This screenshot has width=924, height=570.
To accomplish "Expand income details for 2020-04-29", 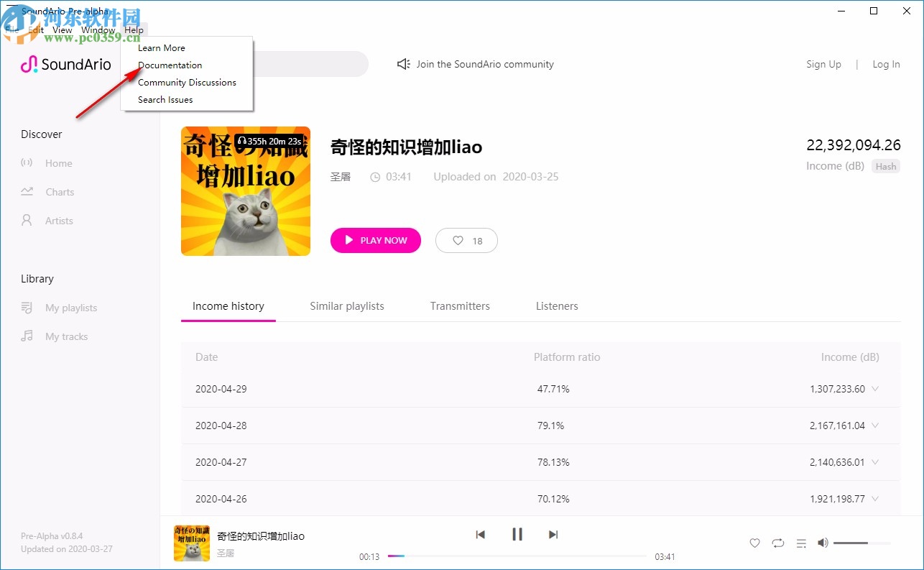I will tap(876, 389).
